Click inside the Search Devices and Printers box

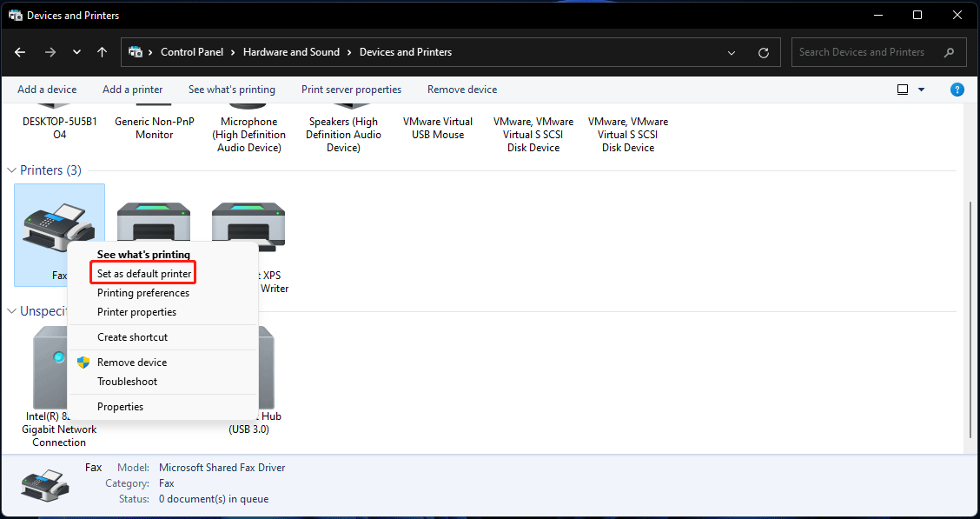(x=869, y=52)
